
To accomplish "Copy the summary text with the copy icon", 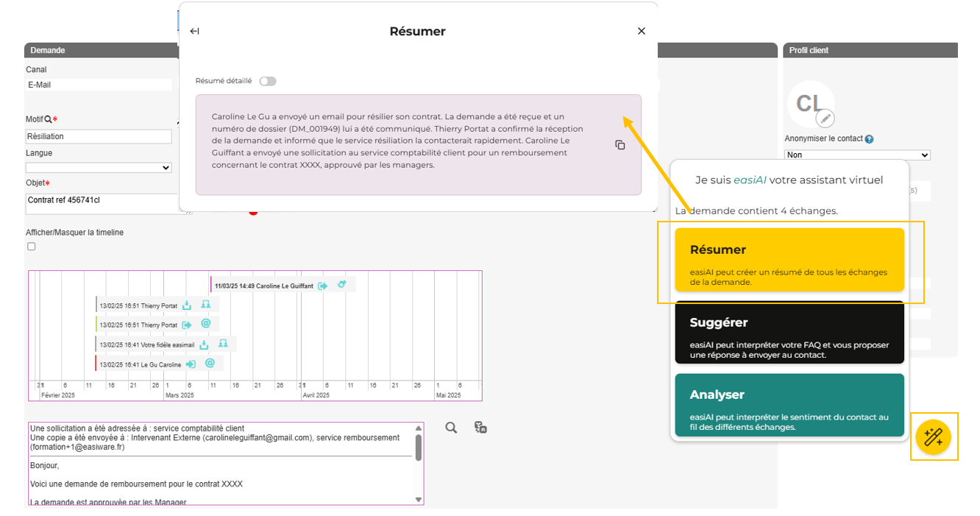I will tap(620, 145).
